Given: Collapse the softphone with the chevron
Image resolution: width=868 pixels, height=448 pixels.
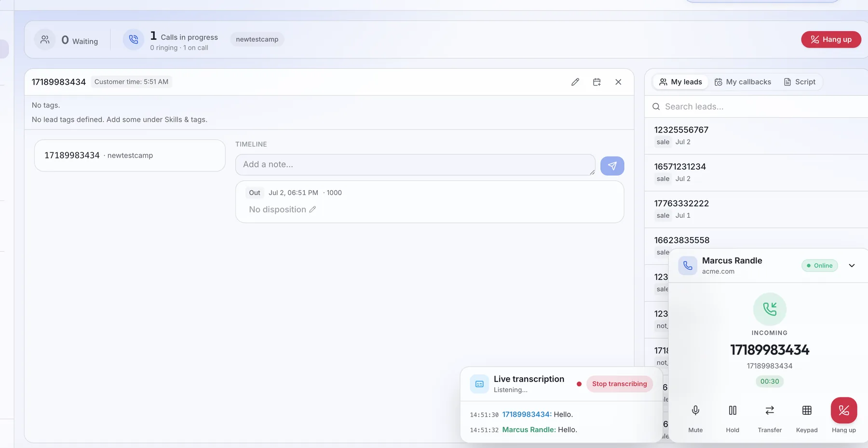Looking at the screenshot, I should click(852, 265).
